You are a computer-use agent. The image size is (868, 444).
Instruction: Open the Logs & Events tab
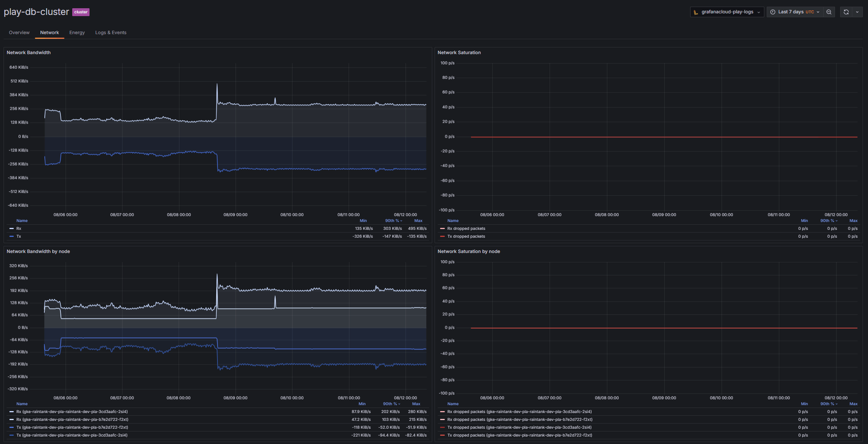pyautogui.click(x=111, y=32)
